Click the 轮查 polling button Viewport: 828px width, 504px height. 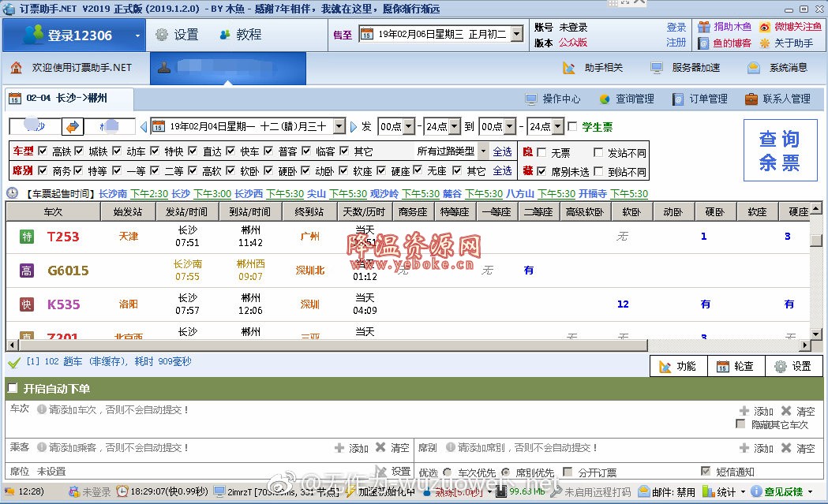click(736, 366)
